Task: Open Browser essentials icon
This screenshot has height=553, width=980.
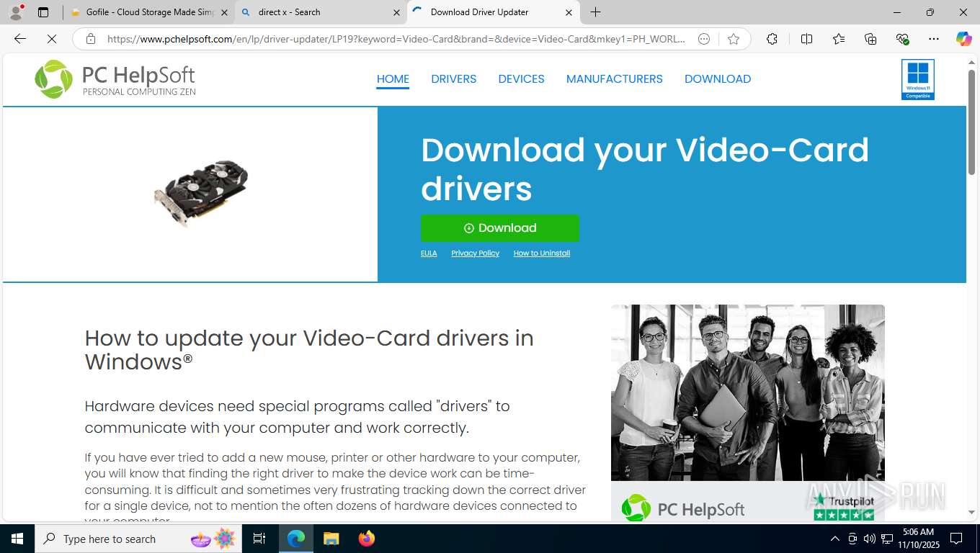Action: (x=902, y=39)
